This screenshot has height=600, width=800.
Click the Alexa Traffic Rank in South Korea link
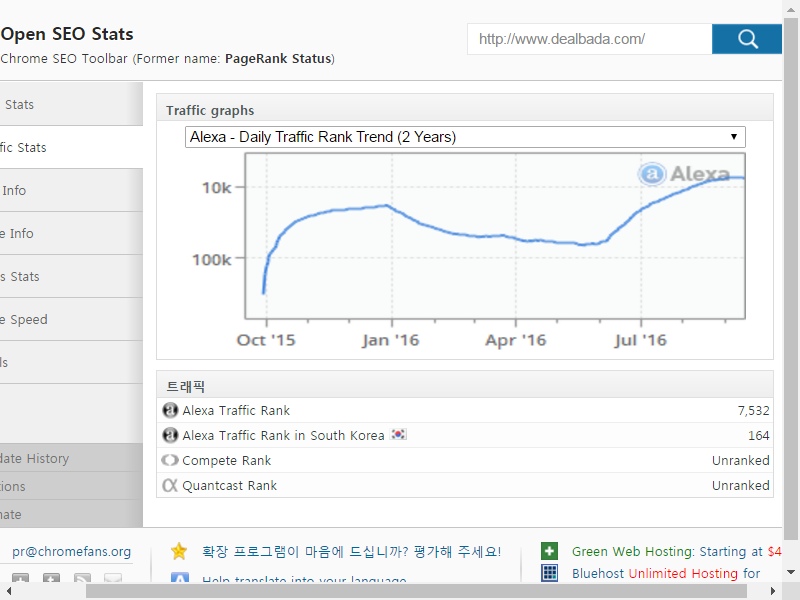tap(283, 436)
